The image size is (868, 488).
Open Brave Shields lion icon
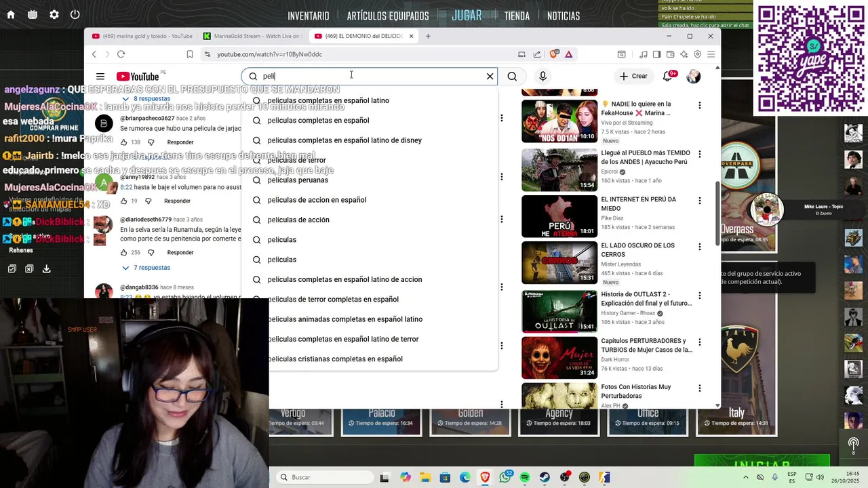(x=554, y=54)
